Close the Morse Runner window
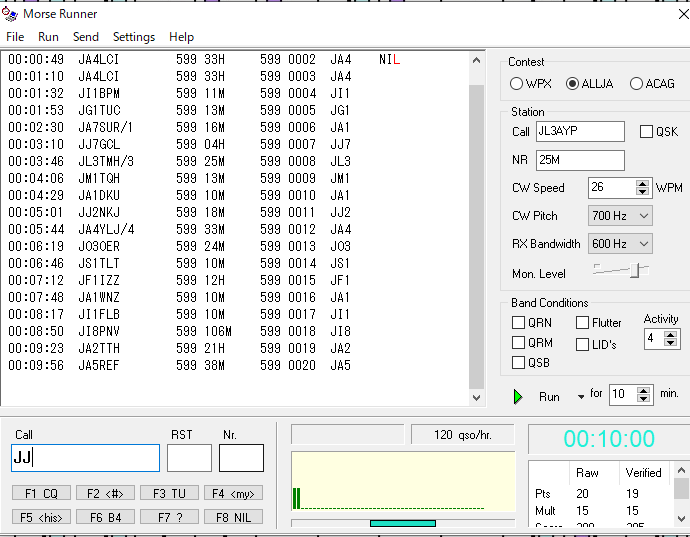Screen dimensions: 690x537 683,14
